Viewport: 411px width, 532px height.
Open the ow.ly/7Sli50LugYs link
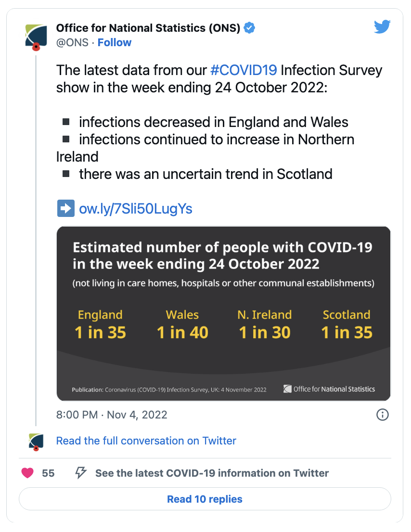136,209
